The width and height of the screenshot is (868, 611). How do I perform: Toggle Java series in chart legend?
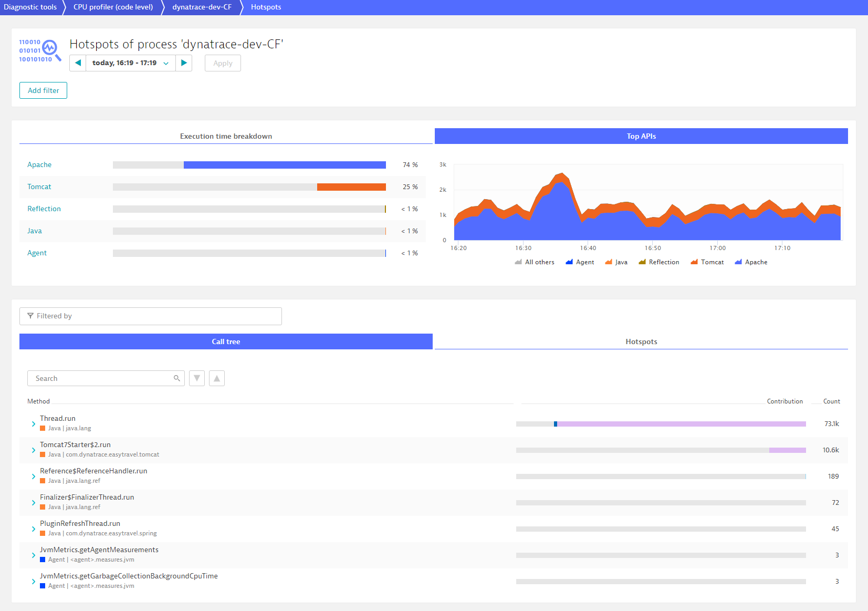pos(616,262)
